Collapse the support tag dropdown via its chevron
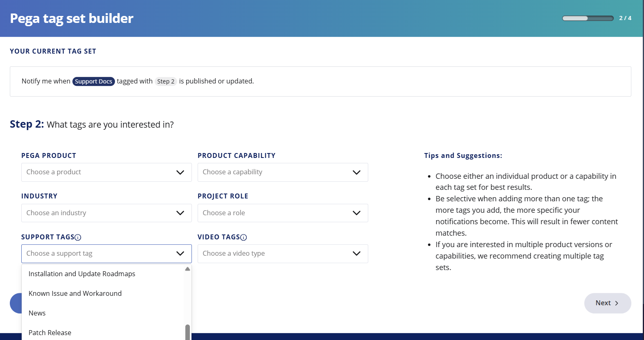Image resolution: width=644 pixels, height=340 pixels. (180, 254)
